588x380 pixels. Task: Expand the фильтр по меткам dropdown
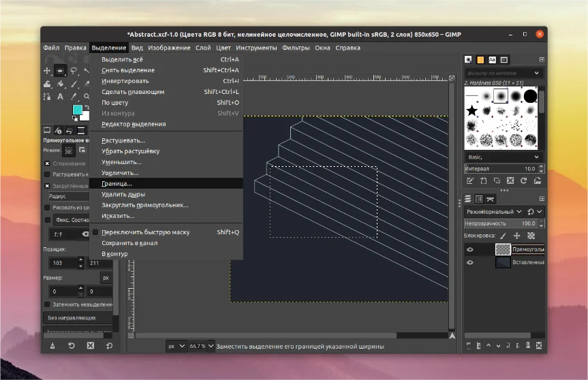coord(537,73)
